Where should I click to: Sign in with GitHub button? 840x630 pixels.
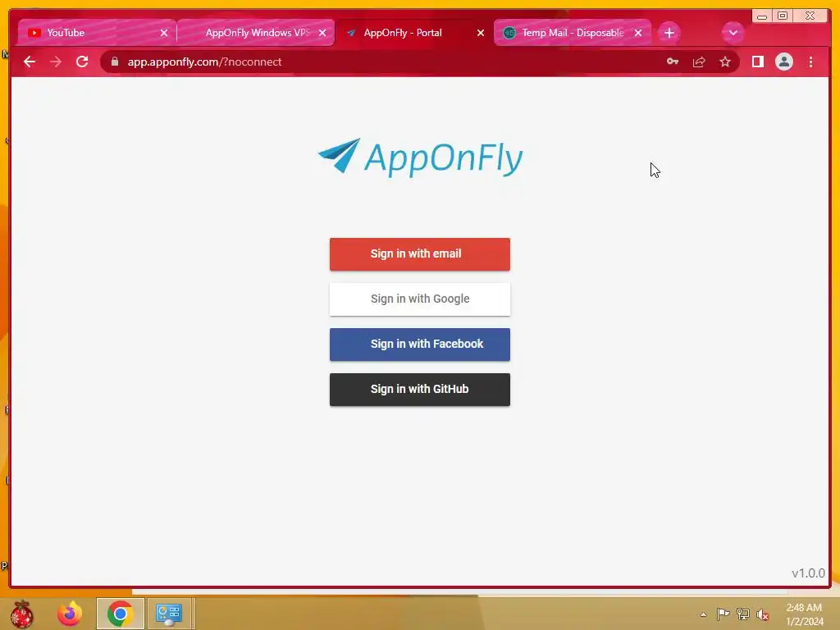(419, 389)
